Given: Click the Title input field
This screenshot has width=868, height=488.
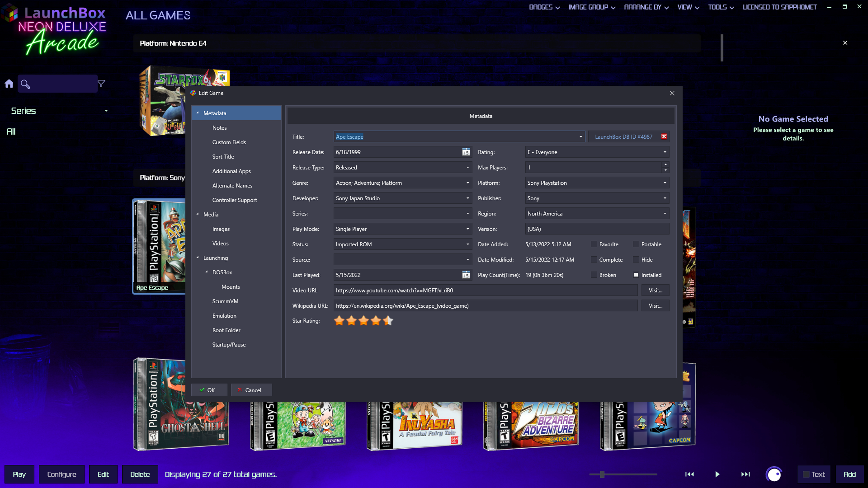Looking at the screenshot, I should (459, 137).
